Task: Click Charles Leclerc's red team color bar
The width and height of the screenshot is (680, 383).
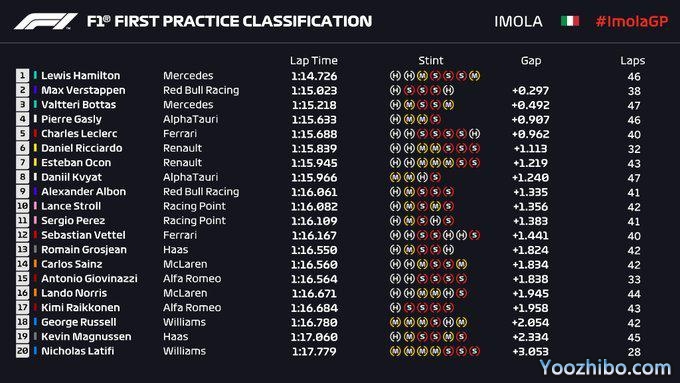Action: [x=35, y=134]
